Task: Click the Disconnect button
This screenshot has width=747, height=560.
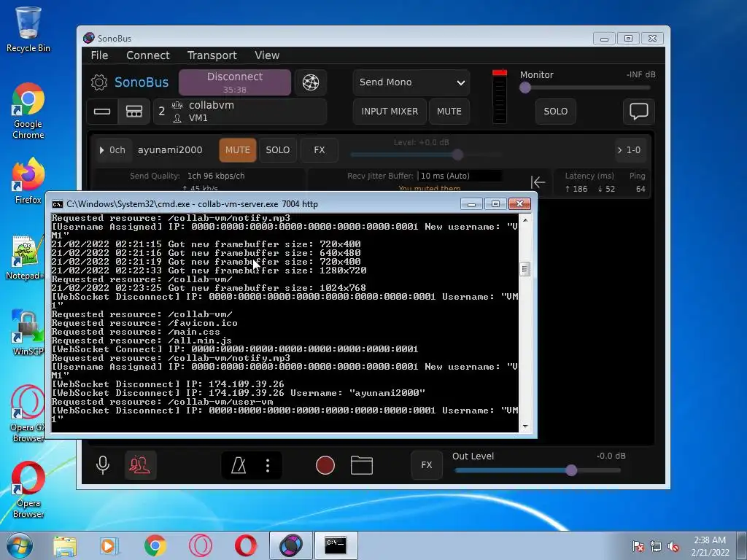Action: pos(235,82)
